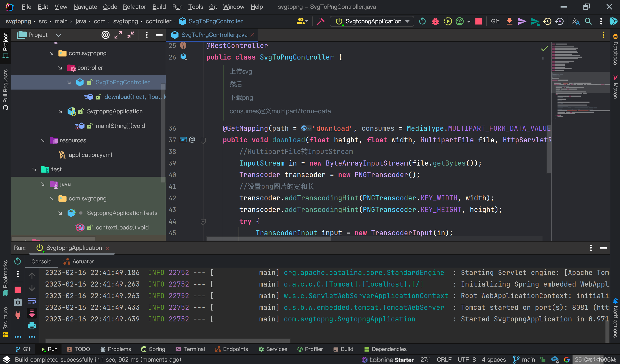Open the Endpoints tool window
The width and height of the screenshot is (620, 364).
click(x=232, y=349)
